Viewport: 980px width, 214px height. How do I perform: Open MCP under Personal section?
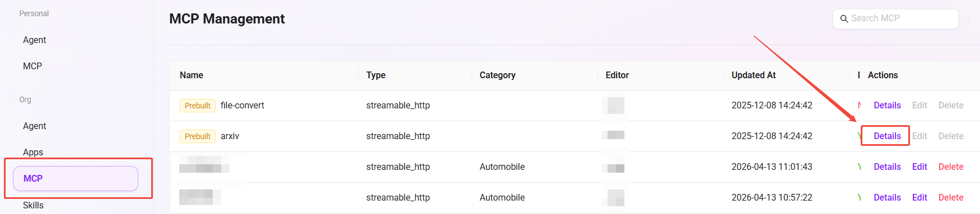[x=32, y=66]
